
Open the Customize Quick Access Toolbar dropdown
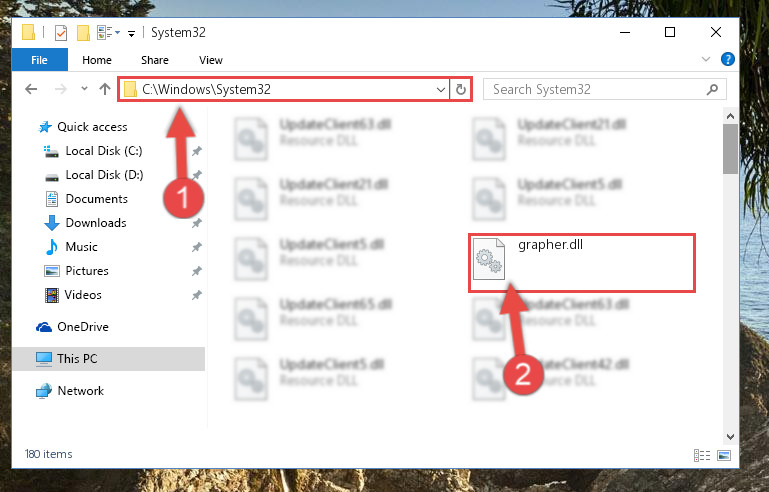pyautogui.click(x=131, y=33)
